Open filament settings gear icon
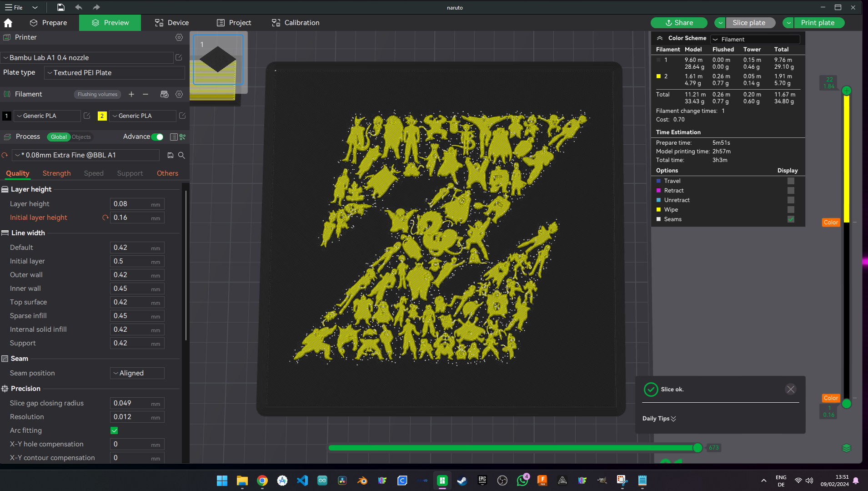This screenshot has width=868, height=491. 179,94
